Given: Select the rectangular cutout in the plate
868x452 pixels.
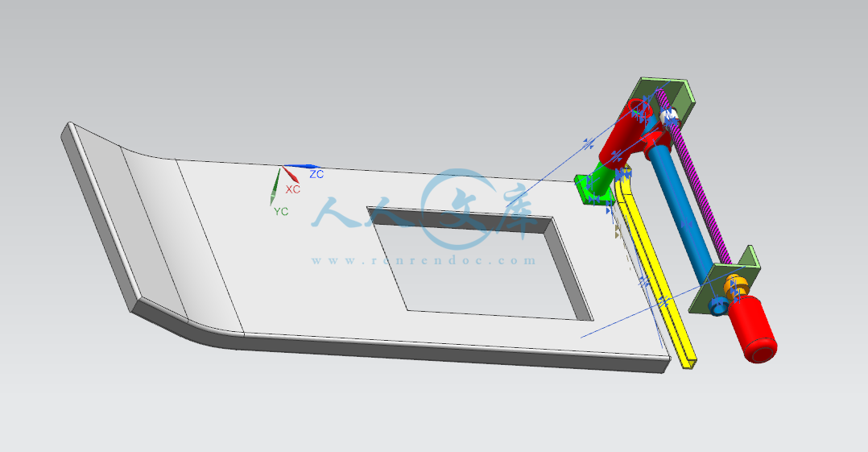Looking at the screenshot, I should 480,264.
